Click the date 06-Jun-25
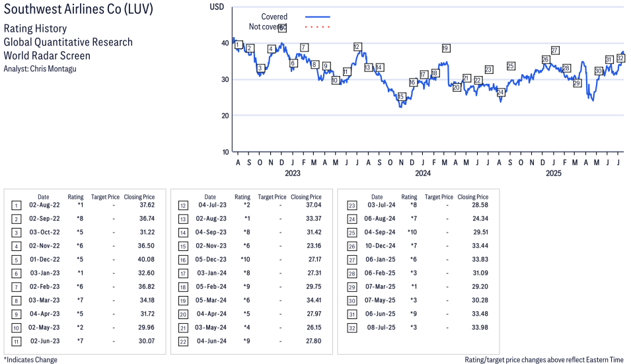 tap(381, 314)
